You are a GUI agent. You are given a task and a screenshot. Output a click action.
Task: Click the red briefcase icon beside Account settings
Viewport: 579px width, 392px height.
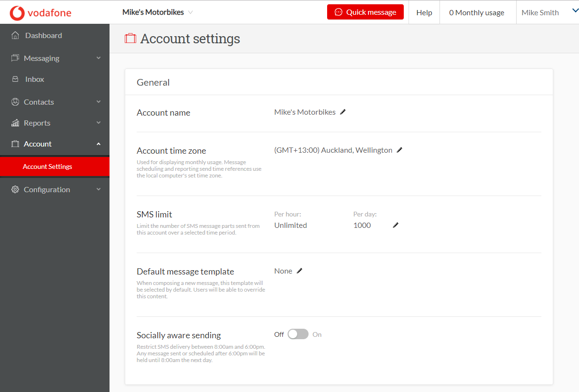pos(130,38)
